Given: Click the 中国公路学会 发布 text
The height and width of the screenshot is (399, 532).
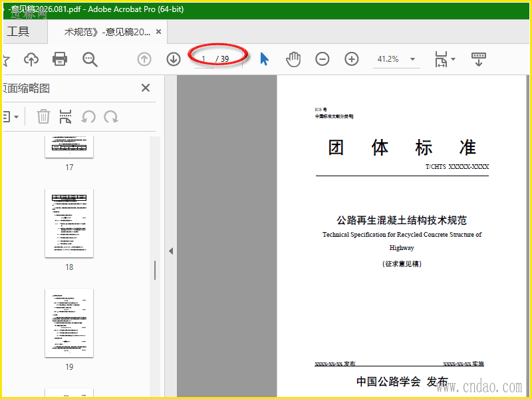Looking at the screenshot, I should point(402,381).
